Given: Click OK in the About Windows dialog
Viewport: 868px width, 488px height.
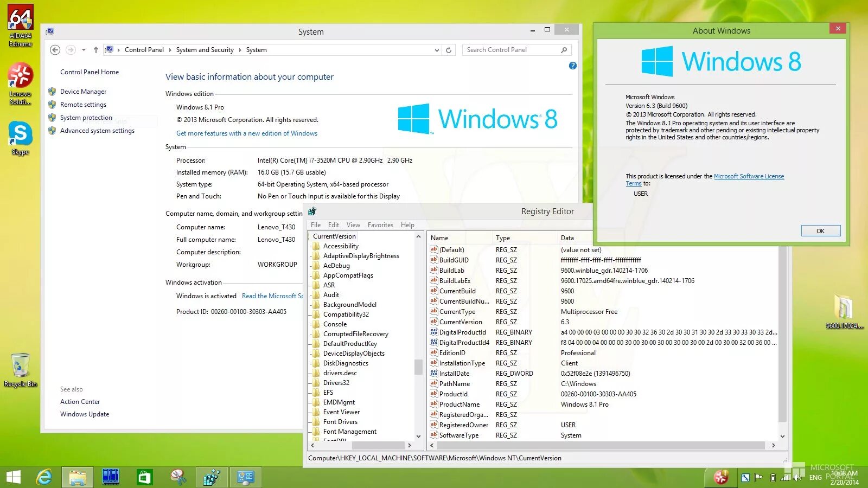Looking at the screenshot, I should (820, 230).
